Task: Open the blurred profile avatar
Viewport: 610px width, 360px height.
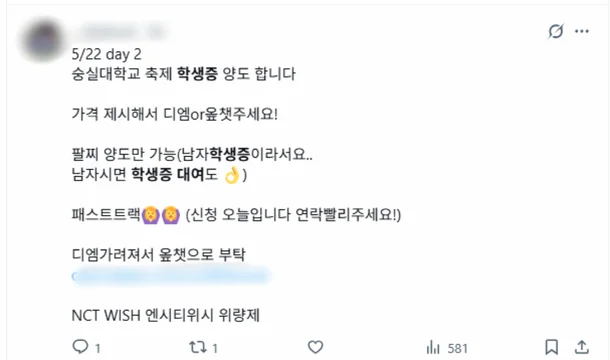Action: [x=43, y=40]
